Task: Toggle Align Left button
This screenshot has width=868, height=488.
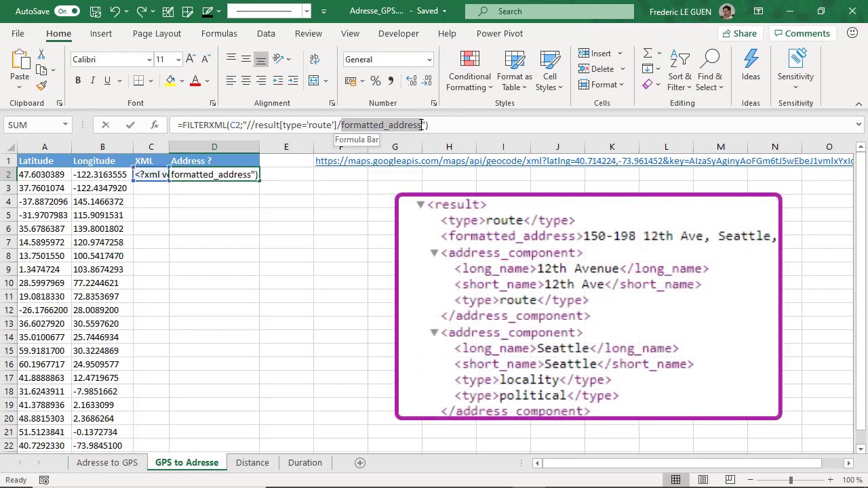Action: 231,81
